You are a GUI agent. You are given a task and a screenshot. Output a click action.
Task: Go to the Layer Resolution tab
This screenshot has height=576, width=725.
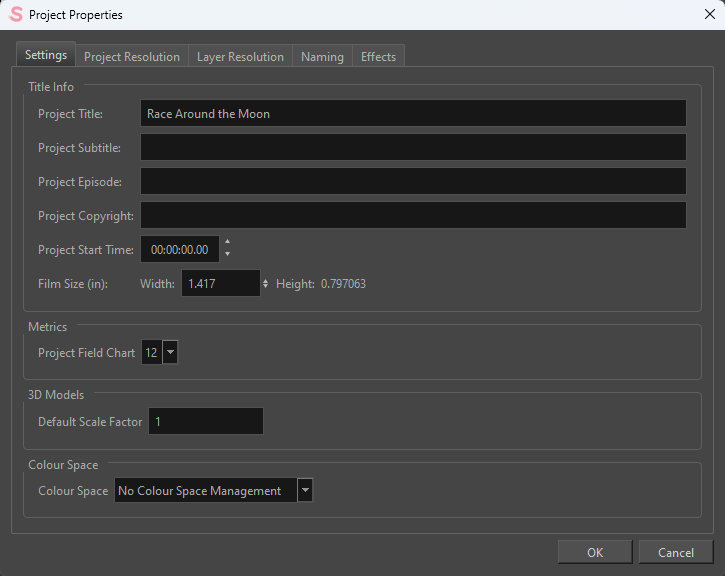(x=240, y=57)
